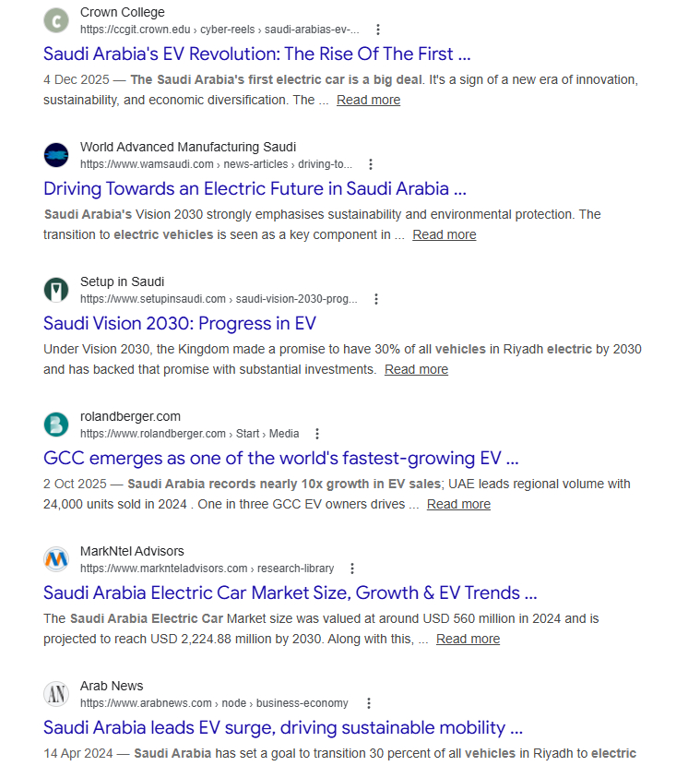The image size is (700, 766).
Task: Click the Crown College site favicon
Action: click(x=56, y=20)
